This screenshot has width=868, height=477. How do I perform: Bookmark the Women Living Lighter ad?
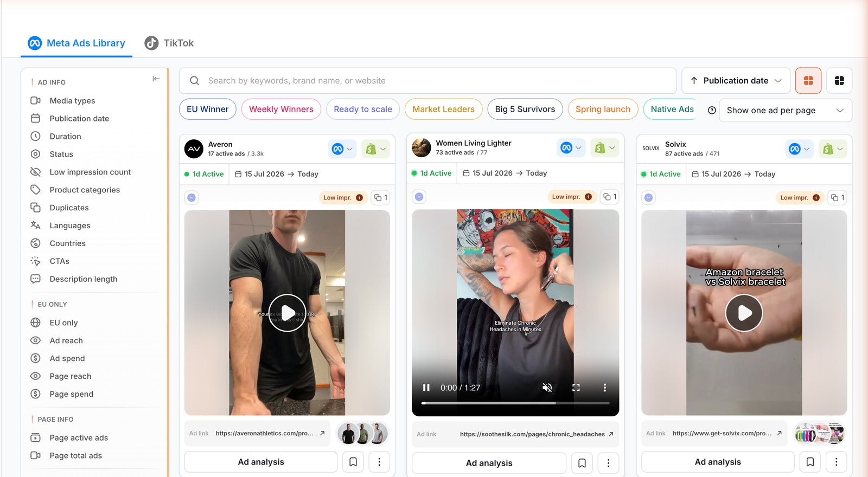click(x=582, y=463)
